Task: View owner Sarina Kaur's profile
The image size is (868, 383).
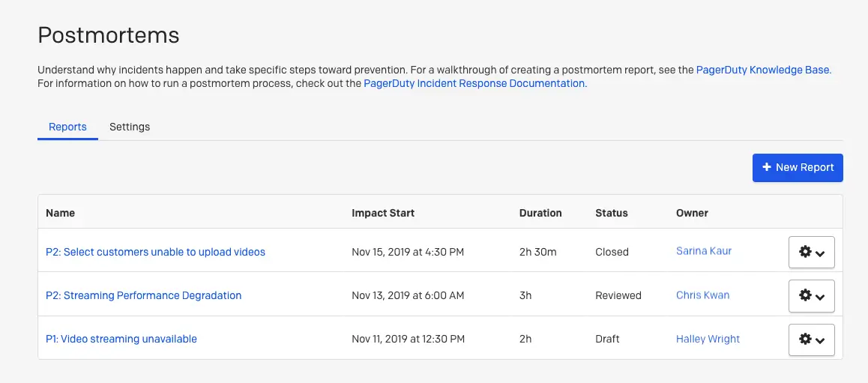Action: (x=704, y=251)
